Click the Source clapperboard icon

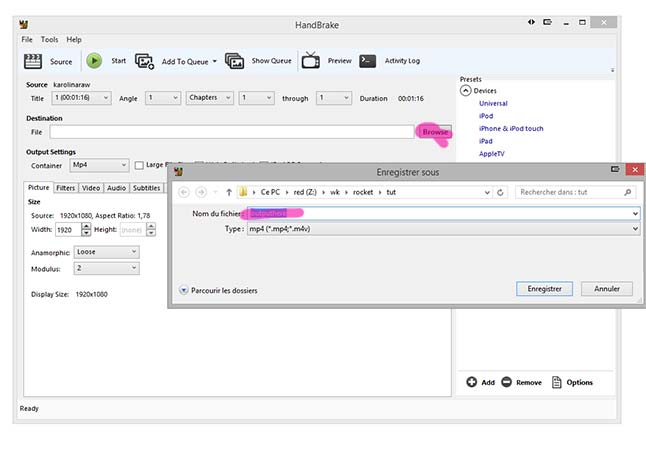(33, 61)
